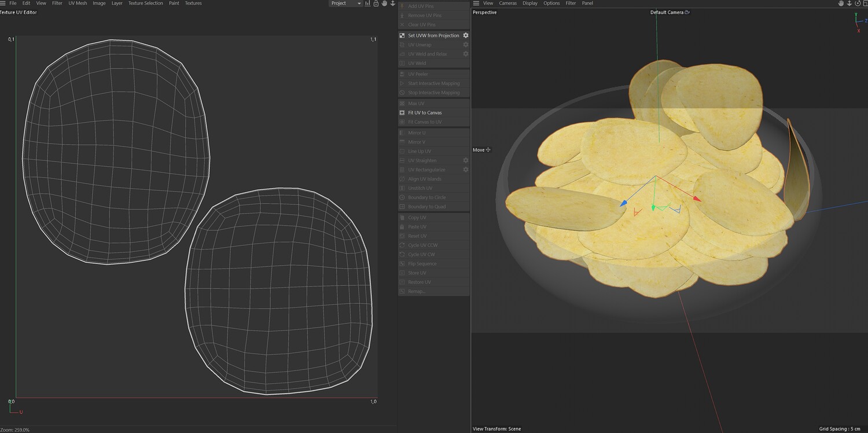Open the 3D viewport hamburger menu

click(476, 3)
